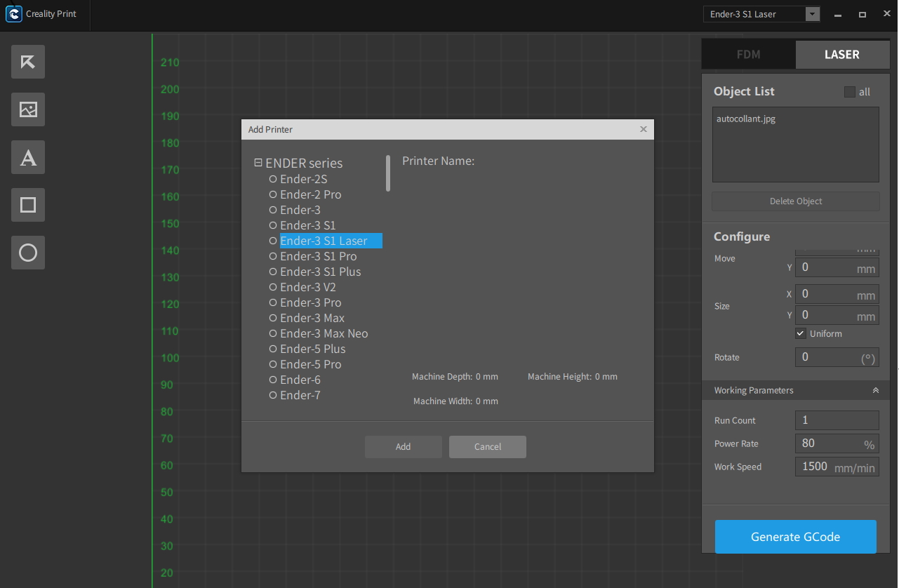Switch to the LASER tab

click(x=841, y=54)
